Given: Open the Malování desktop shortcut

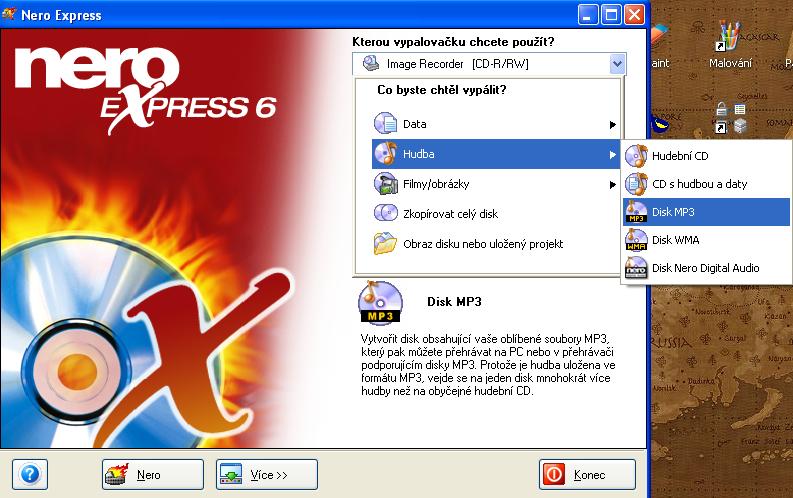Looking at the screenshot, I should 729,44.
